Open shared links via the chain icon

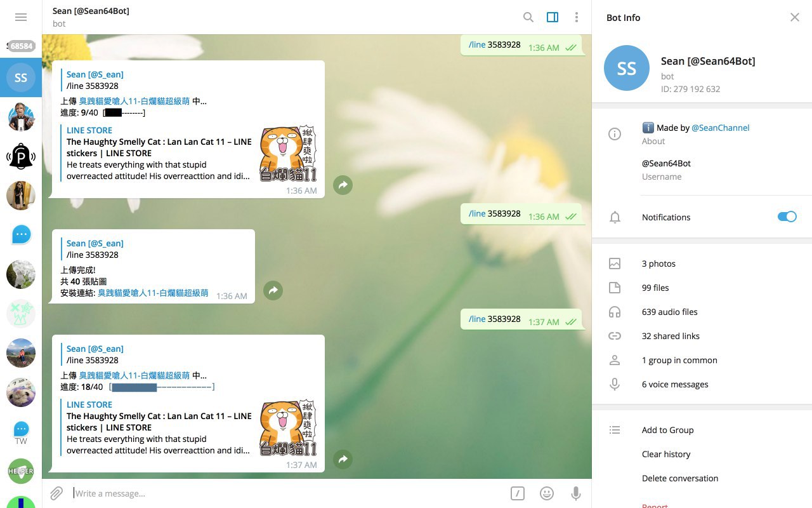click(614, 336)
